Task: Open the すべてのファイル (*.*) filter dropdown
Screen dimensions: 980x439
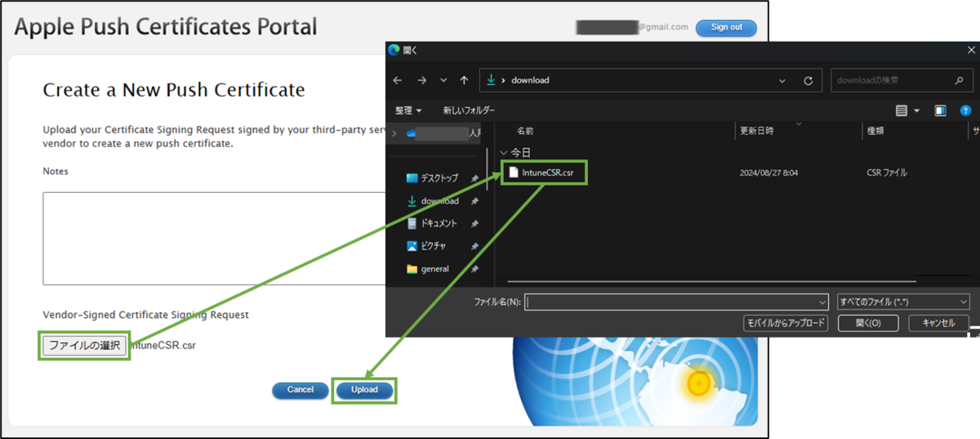Action: click(903, 302)
